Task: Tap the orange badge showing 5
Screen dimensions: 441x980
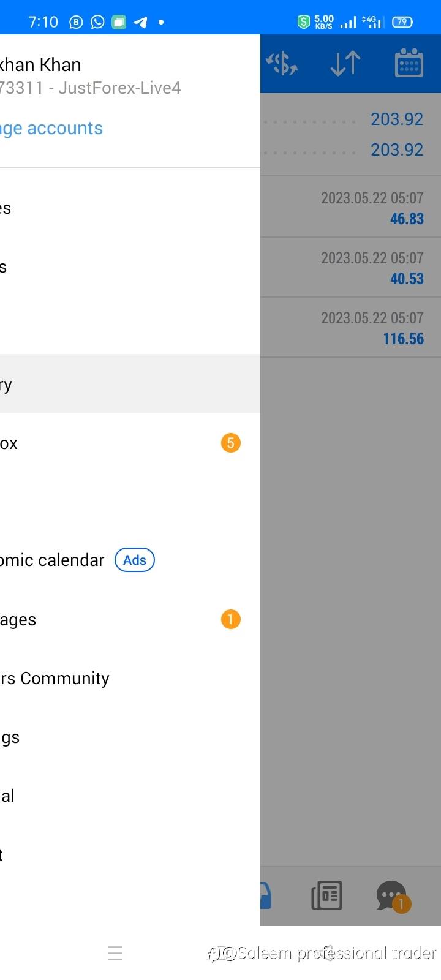Action: (230, 443)
